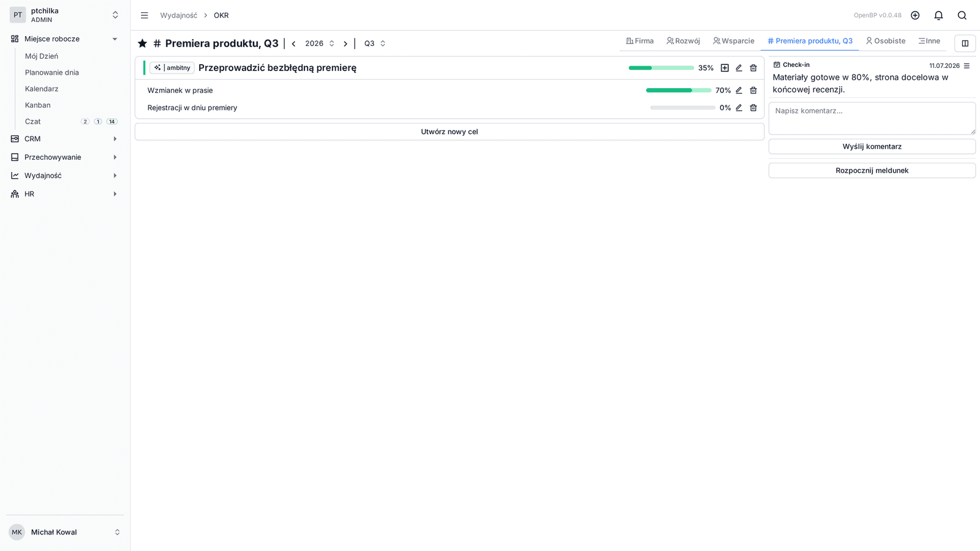
Task: Add key result to Przeprowadzić bezbłędną premierę
Action: (x=725, y=68)
